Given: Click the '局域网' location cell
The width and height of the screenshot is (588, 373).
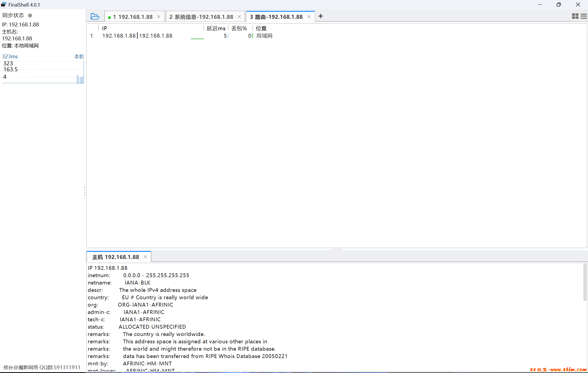Looking at the screenshot, I should [264, 36].
